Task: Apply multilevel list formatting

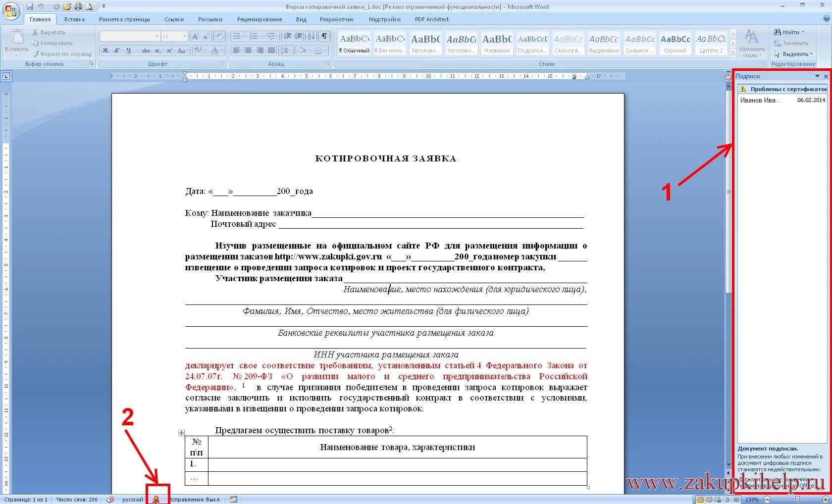Action: point(272,36)
